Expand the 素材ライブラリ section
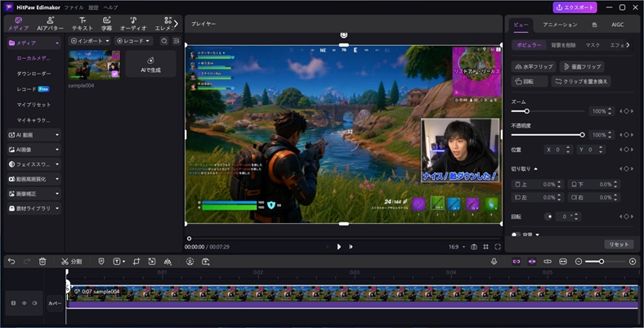The height and width of the screenshot is (328, 644). pyautogui.click(x=34, y=209)
